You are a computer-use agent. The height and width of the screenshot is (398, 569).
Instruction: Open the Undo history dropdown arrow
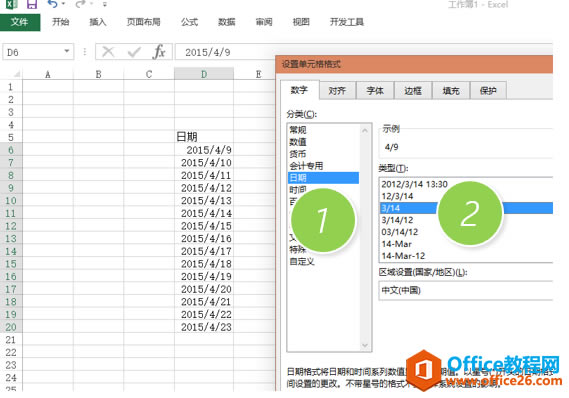[63, 4]
